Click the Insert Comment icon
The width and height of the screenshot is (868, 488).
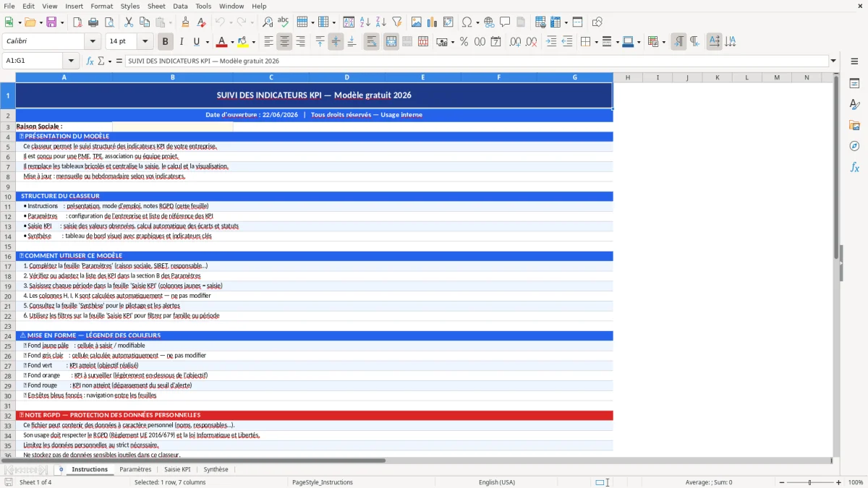tap(505, 22)
